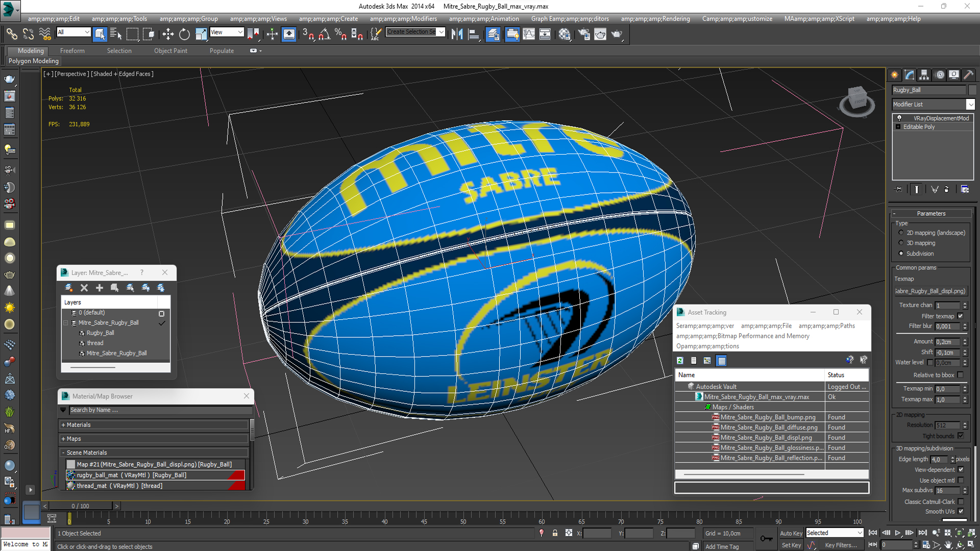Click the Select Object arrow tool
The width and height of the screenshot is (980, 551).
tap(100, 34)
